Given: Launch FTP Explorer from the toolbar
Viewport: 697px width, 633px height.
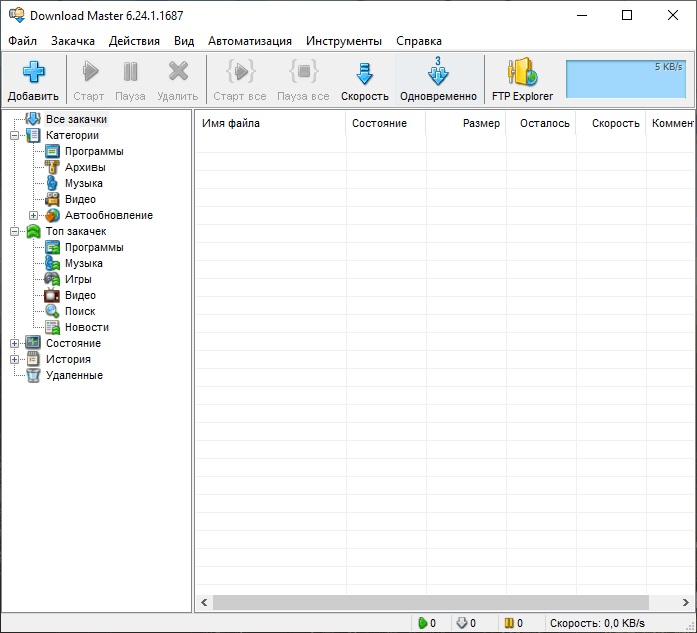Looking at the screenshot, I should [x=522, y=80].
